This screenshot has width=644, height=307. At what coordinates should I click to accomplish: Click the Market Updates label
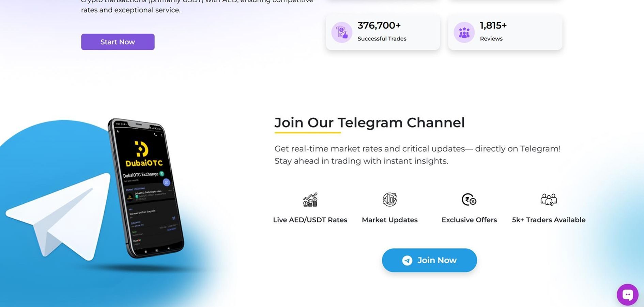coord(389,220)
